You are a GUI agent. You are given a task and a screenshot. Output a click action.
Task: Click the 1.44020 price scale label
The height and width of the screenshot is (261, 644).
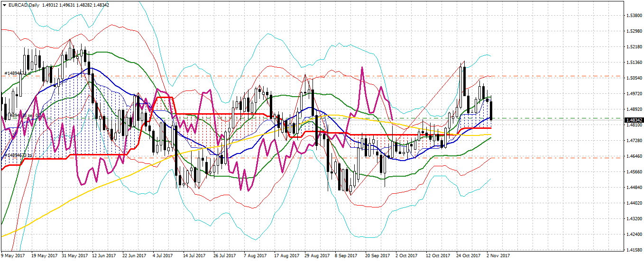[634, 203]
